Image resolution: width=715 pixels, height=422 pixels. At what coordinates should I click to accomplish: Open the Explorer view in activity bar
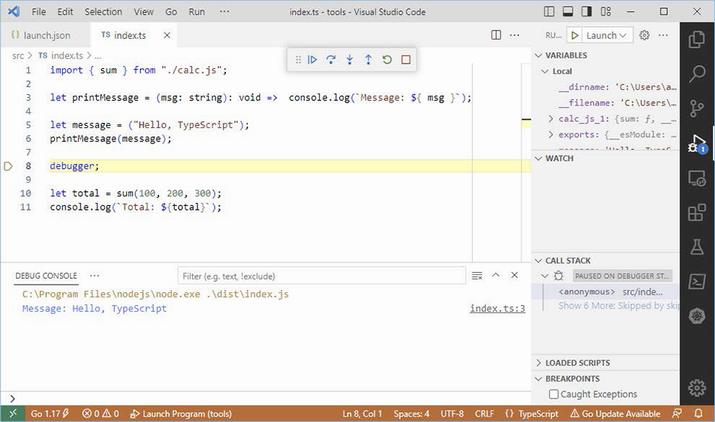(x=697, y=39)
